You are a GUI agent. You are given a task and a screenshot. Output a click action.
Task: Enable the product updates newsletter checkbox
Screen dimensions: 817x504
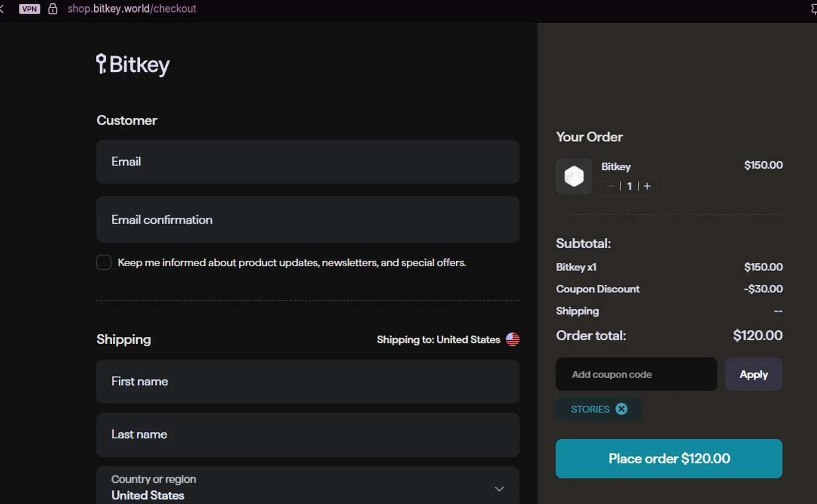point(104,262)
